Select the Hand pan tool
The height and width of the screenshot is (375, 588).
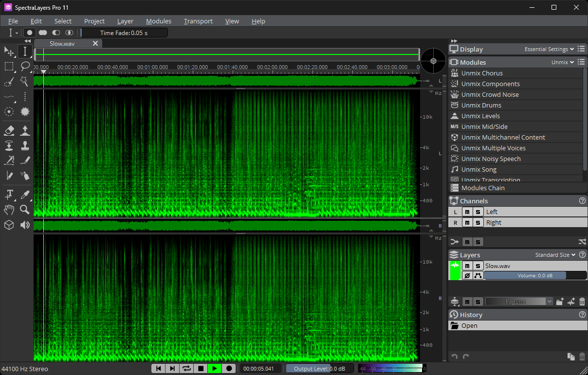click(x=9, y=210)
